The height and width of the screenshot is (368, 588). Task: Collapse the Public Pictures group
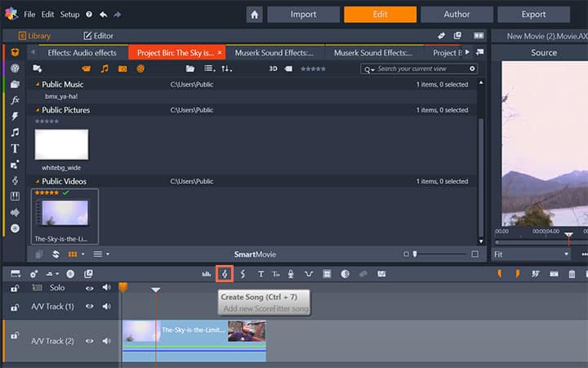pyautogui.click(x=38, y=110)
